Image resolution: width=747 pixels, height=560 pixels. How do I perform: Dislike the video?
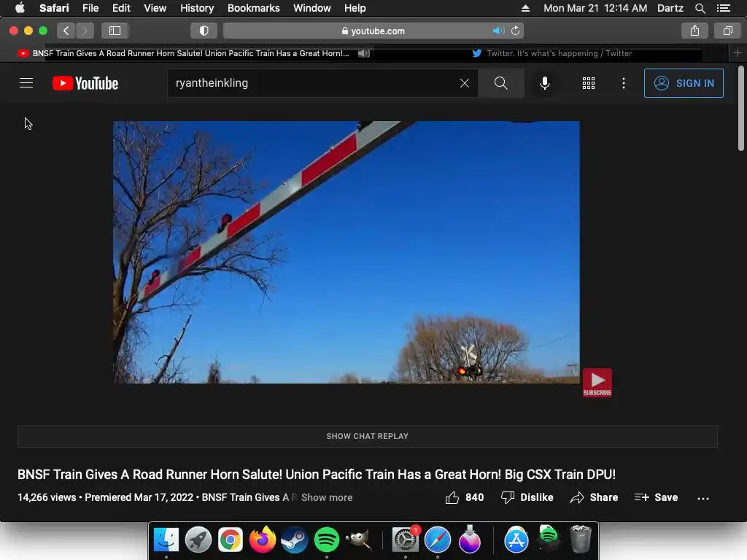pos(527,497)
